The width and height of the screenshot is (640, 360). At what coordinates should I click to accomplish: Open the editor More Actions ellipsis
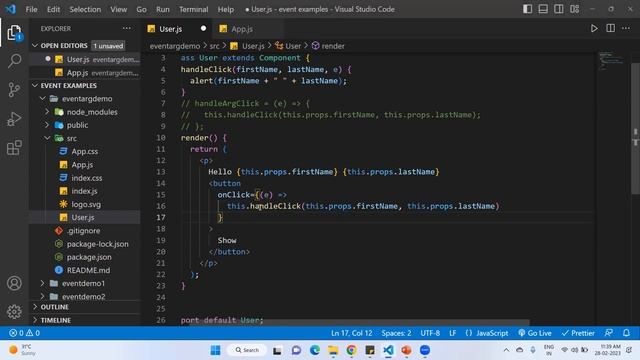click(x=626, y=29)
